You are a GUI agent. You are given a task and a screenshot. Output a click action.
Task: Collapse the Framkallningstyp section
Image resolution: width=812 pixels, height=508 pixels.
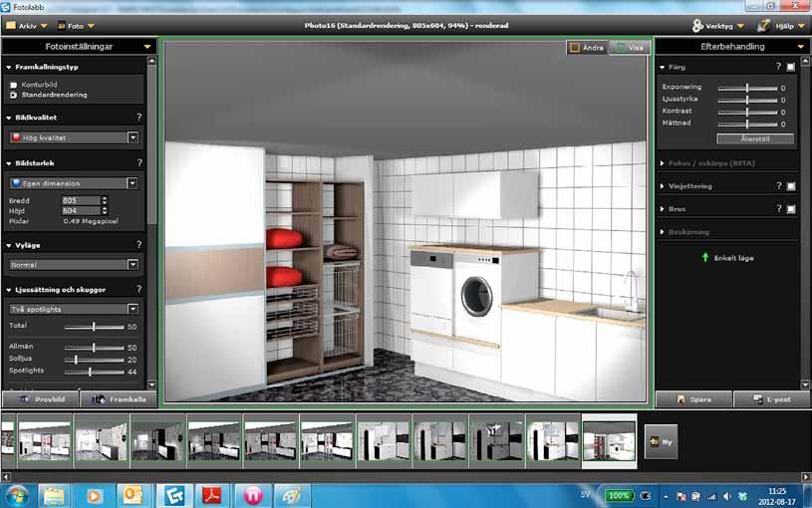9,68
